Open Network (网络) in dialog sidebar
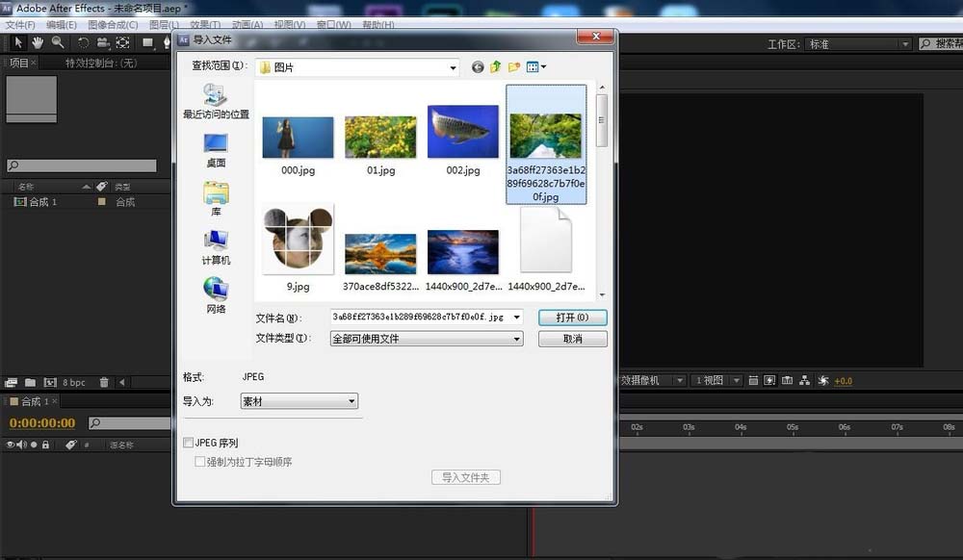 tap(216, 295)
